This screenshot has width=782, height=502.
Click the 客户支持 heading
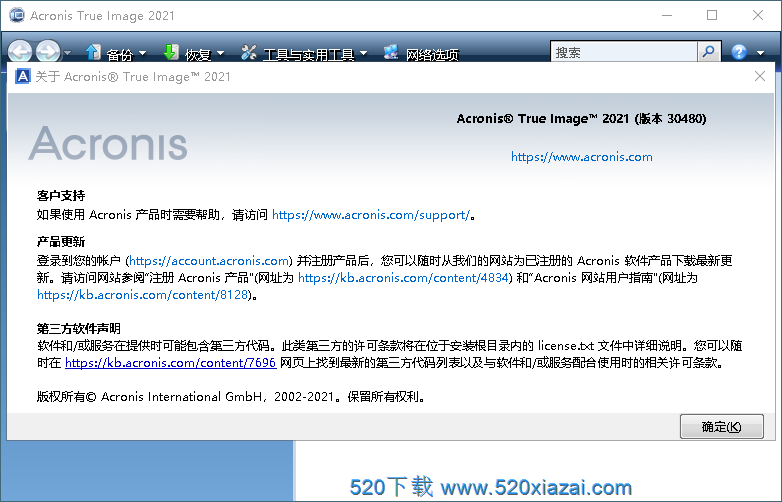pos(61,195)
